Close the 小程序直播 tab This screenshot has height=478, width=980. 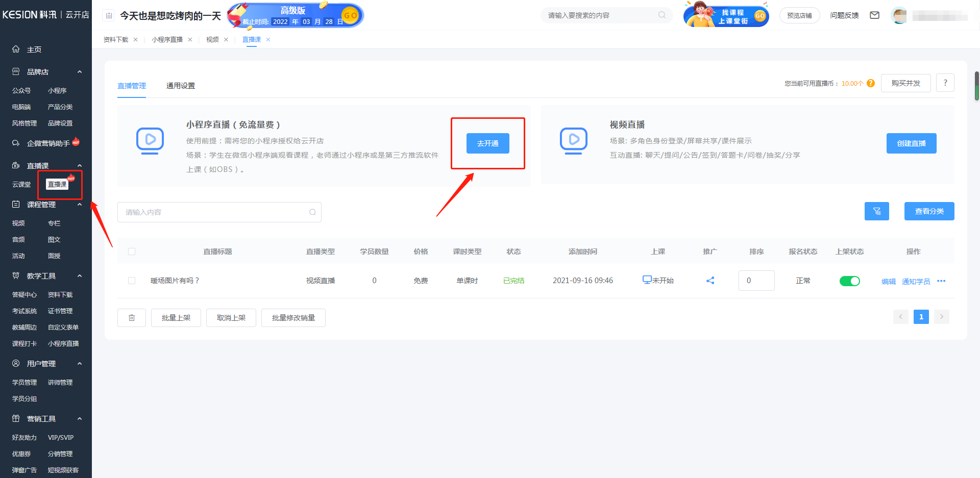click(x=190, y=39)
